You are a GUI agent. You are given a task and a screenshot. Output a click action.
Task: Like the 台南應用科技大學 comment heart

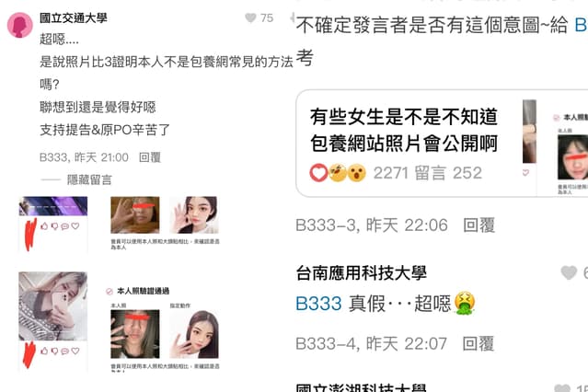point(569,272)
